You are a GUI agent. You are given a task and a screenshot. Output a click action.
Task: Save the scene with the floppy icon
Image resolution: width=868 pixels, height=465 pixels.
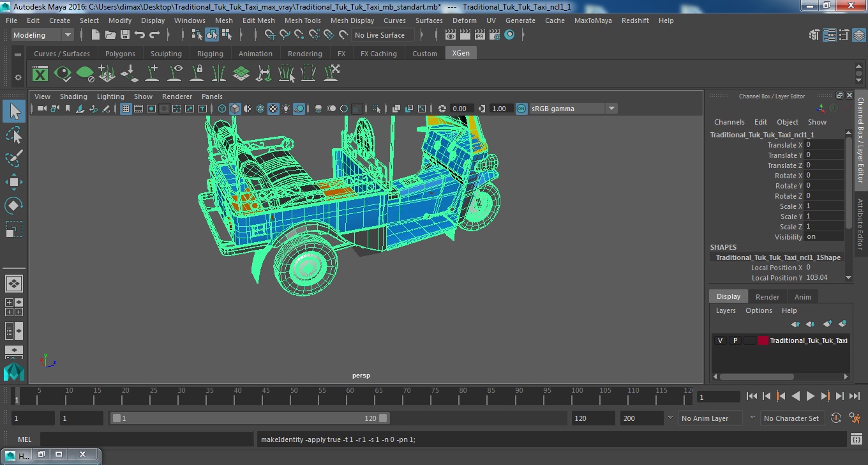[x=125, y=35]
